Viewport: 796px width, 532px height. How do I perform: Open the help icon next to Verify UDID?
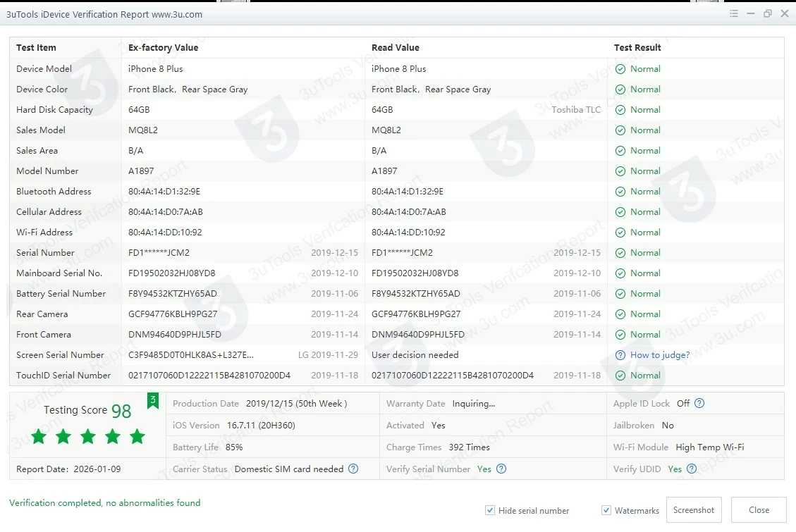(x=692, y=469)
